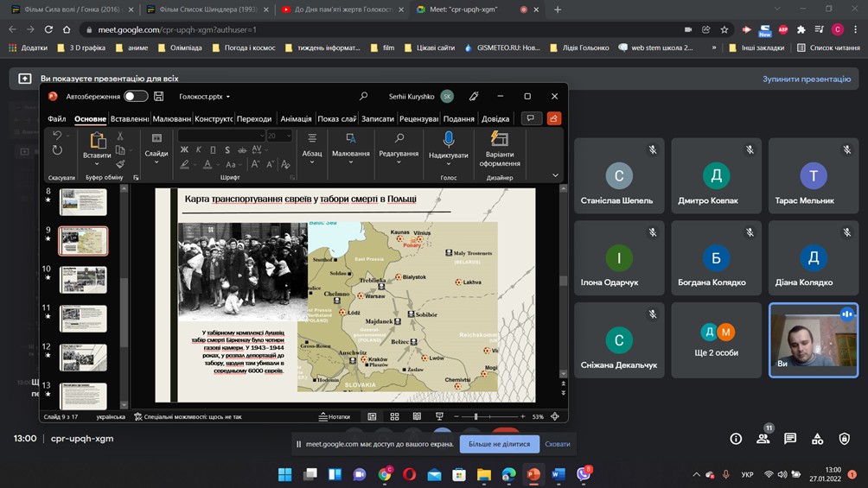This screenshot has width=868, height=488.
Task: Click the search magnifier in PowerPoint title bar
Action: coord(363,96)
